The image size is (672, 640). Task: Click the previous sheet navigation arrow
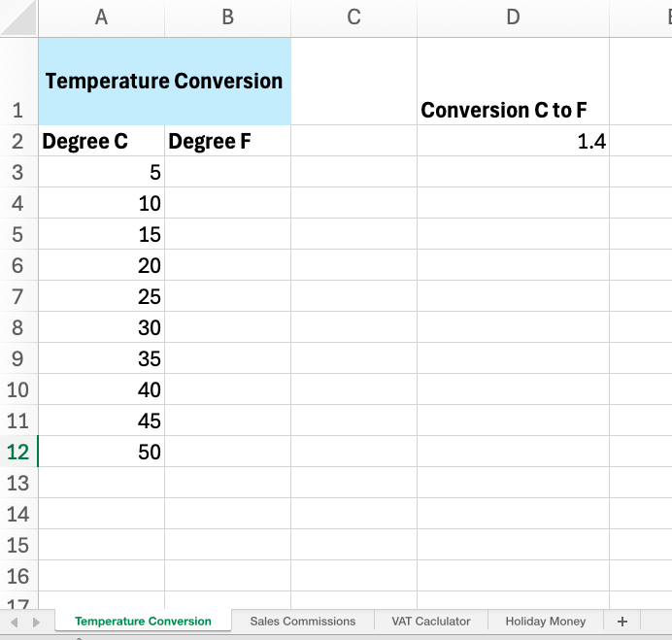14,622
